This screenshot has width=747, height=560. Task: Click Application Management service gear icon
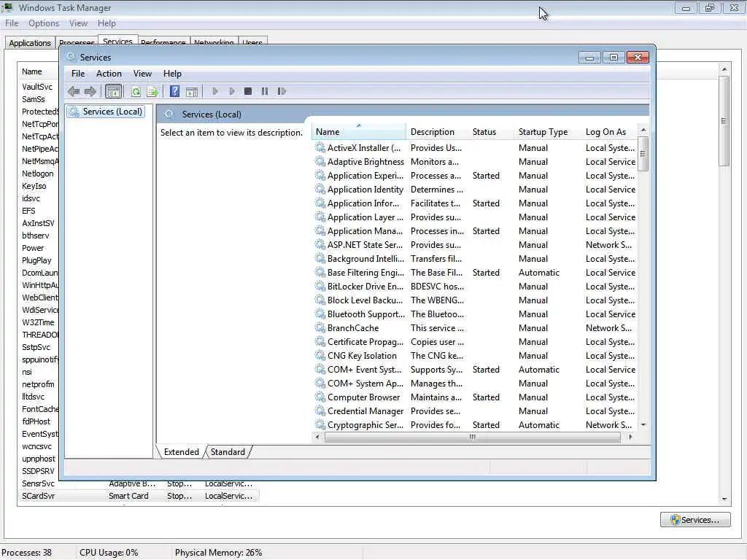320,230
